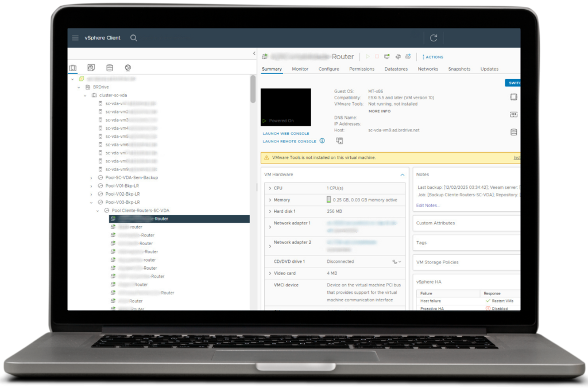The width and height of the screenshot is (588, 392).
Task: Collapse the VM Hardware card
Action: pyautogui.click(x=402, y=174)
